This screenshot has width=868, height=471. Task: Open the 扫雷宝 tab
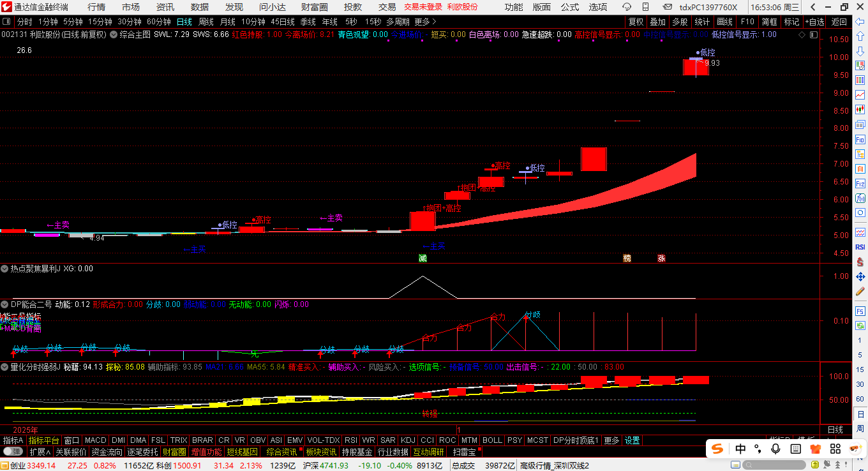[x=464, y=452]
